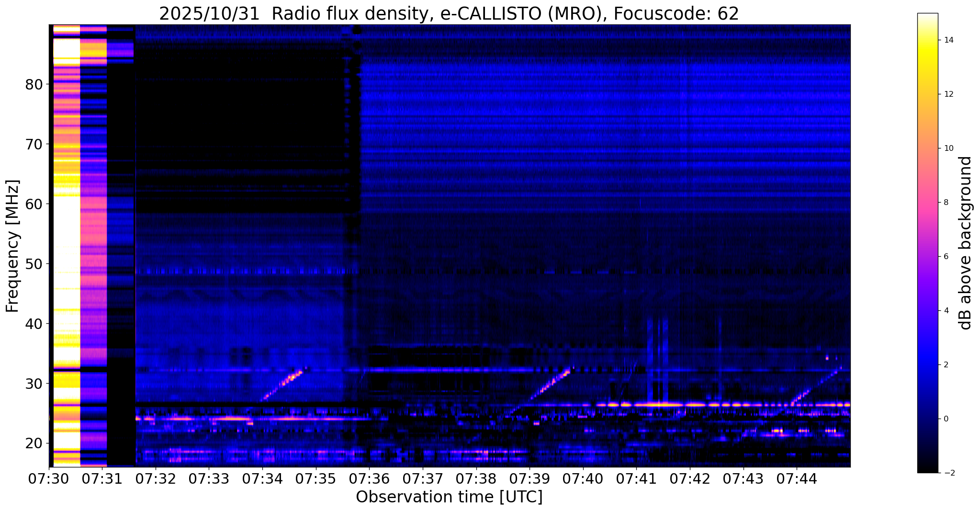Click the 07:33 time tick label
The image size is (980, 511).
click(x=209, y=479)
